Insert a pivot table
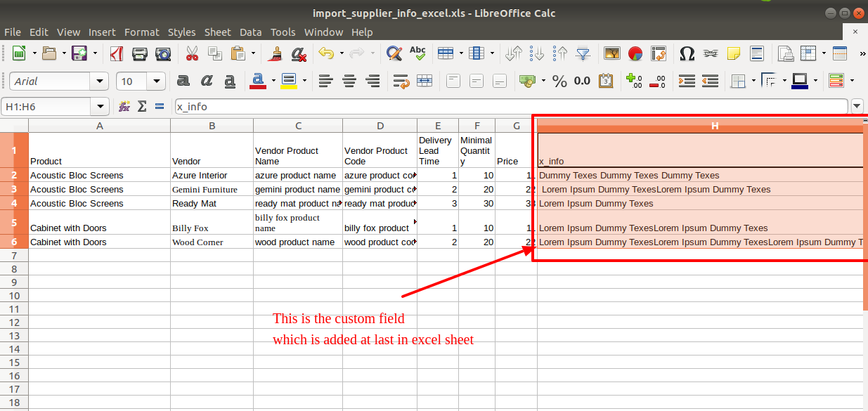This screenshot has height=411, width=868. click(659, 53)
